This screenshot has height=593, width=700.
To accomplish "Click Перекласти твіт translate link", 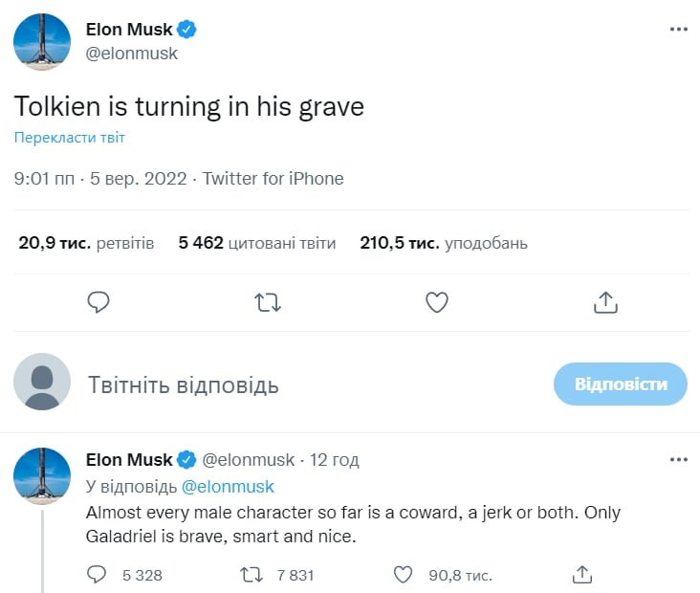I will point(69,138).
